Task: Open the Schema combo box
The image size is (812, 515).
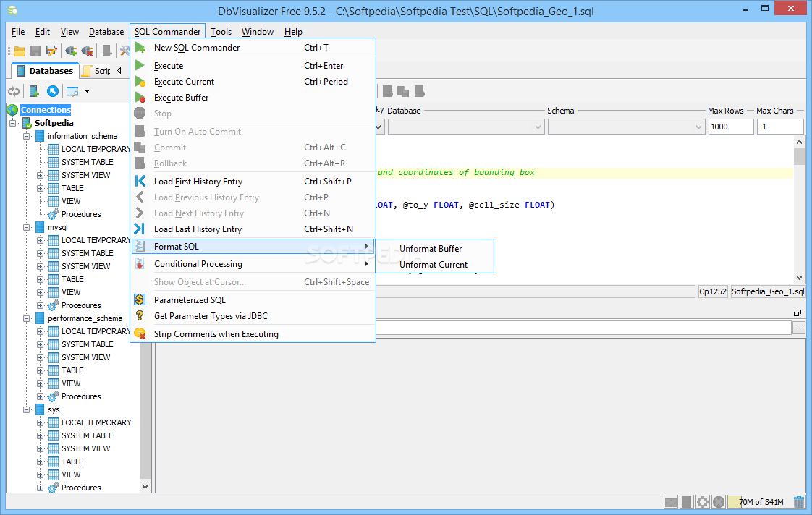Action: [x=626, y=127]
